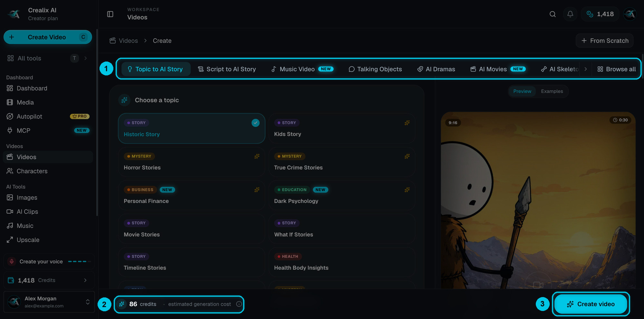This screenshot has width=644, height=319.
Task: Click sparkle icon on True Crime Stories card
Action: 407,156
